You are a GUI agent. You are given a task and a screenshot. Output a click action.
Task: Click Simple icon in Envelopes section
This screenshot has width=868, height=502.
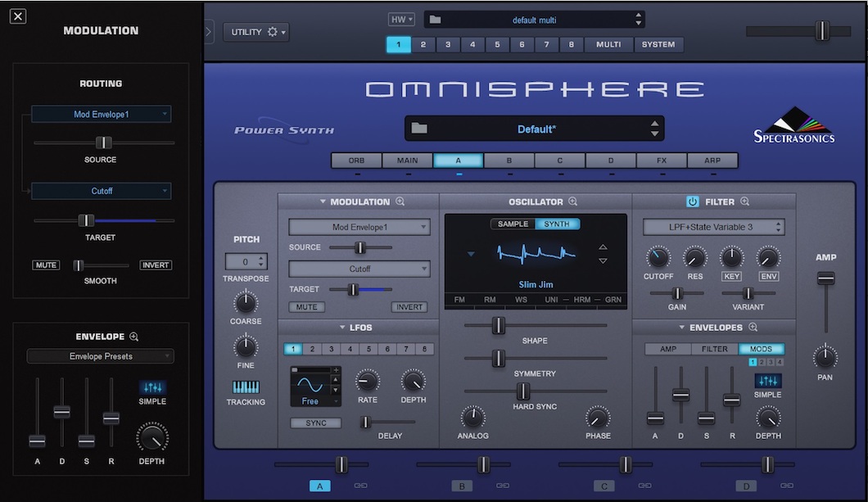(768, 380)
